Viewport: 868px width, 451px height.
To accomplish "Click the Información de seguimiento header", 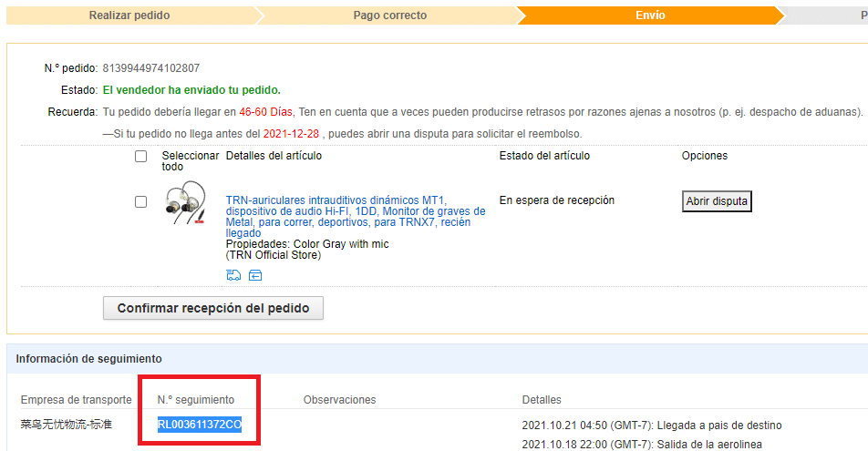I will click(88, 358).
